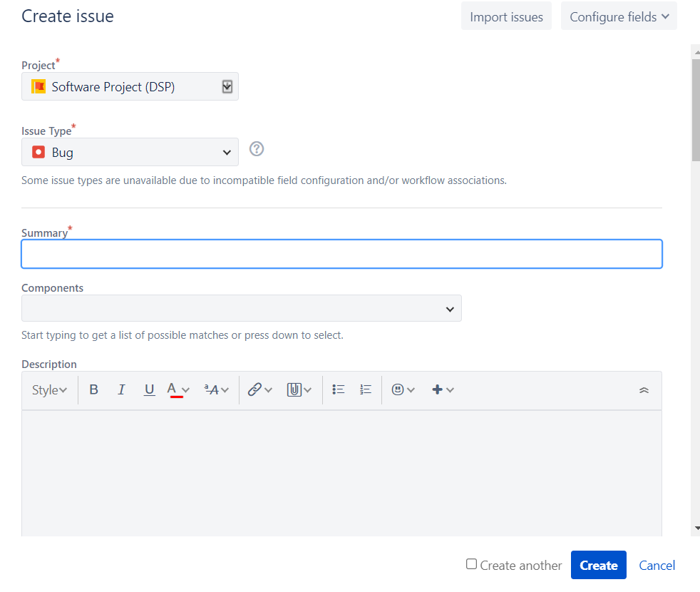Open the emoticon smiley picker
700x592 pixels.
[x=403, y=389]
